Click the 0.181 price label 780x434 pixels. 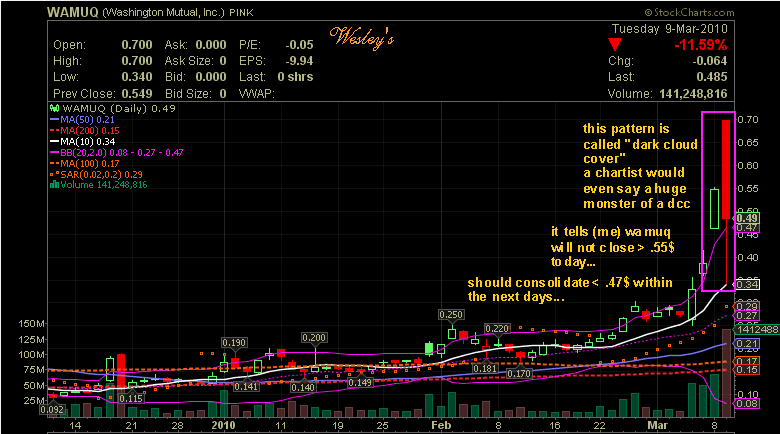coord(485,368)
